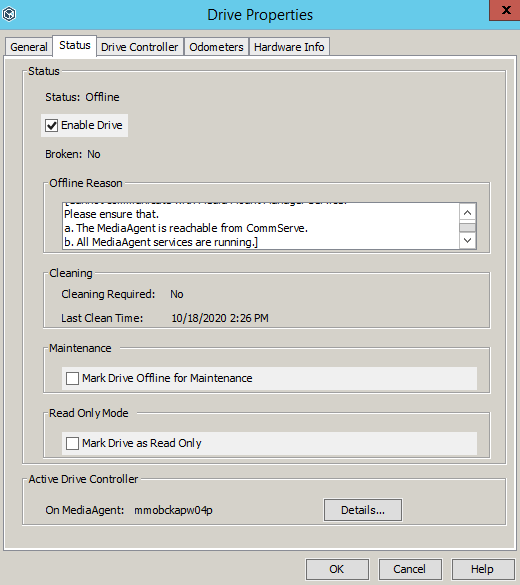The width and height of the screenshot is (520, 585).
Task: Click the Commvault app icon in title bar
Action: (9, 14)
